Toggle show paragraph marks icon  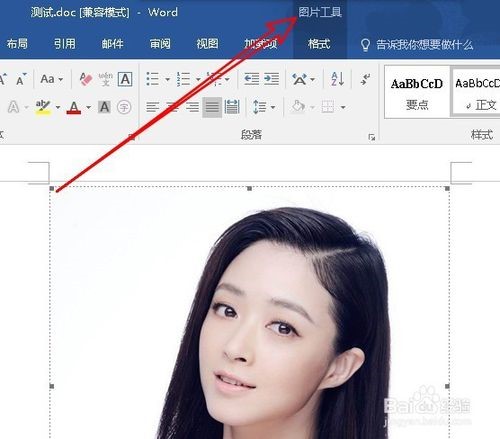(365, 79)
